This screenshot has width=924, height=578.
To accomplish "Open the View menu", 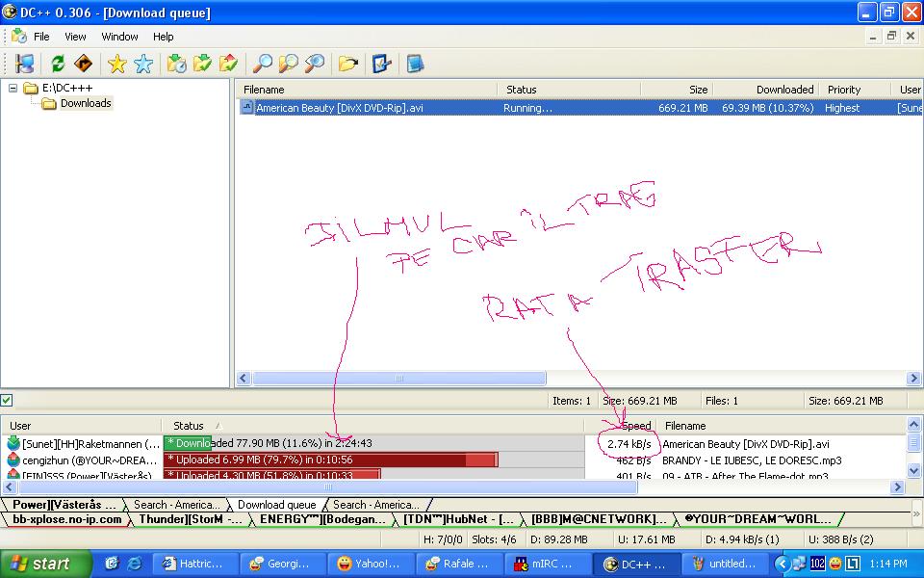I will (x=75, y=37).
